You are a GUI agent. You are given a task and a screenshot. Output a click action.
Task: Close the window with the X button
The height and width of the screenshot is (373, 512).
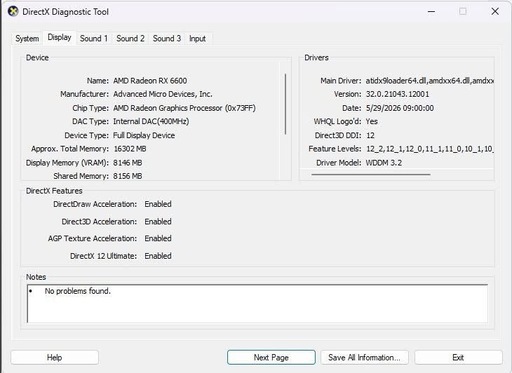[495, 12]
